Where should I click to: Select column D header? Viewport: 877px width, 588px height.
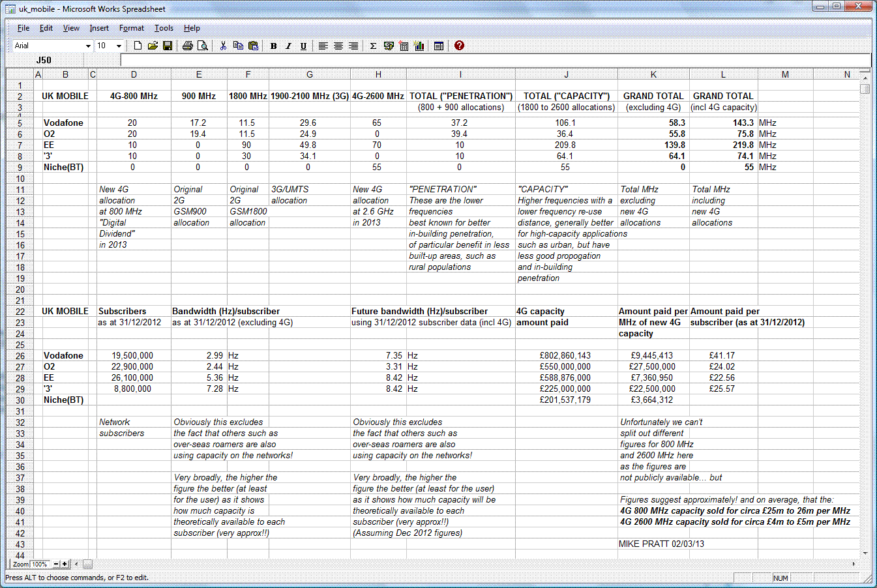coord(134,74)
